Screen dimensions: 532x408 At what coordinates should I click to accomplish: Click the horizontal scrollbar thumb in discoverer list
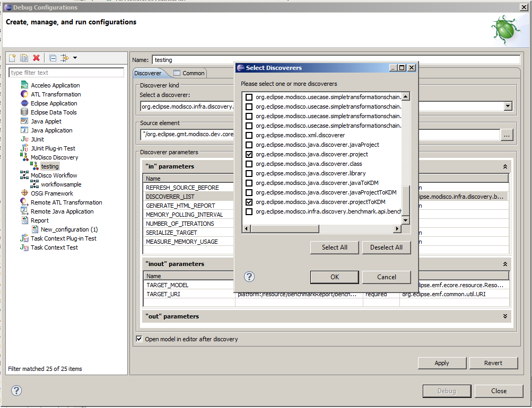tap(285, 229)
